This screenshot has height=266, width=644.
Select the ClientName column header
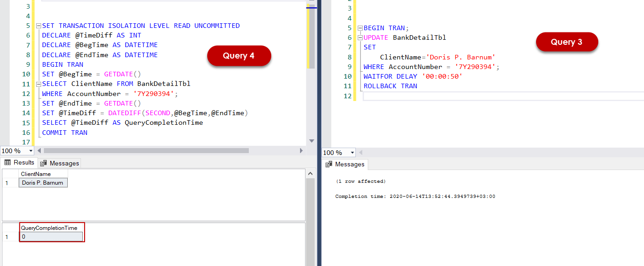(x=35, y=174)
